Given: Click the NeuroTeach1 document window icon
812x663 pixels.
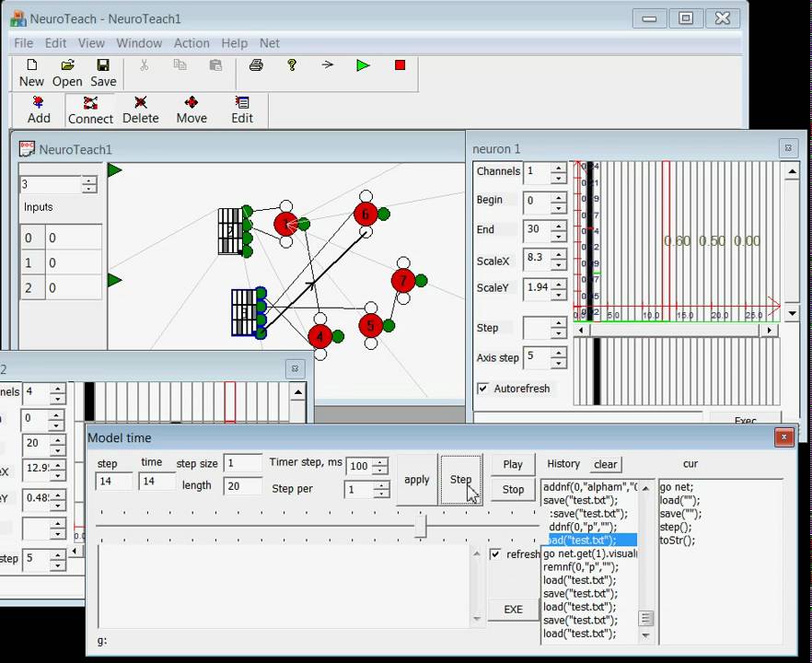Looking at the screenshot, I should (27, 149).
